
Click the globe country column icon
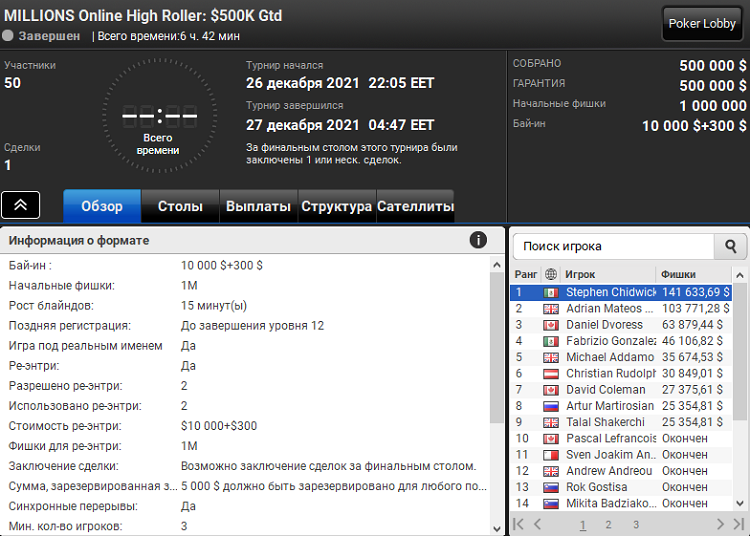click(550, 274)
